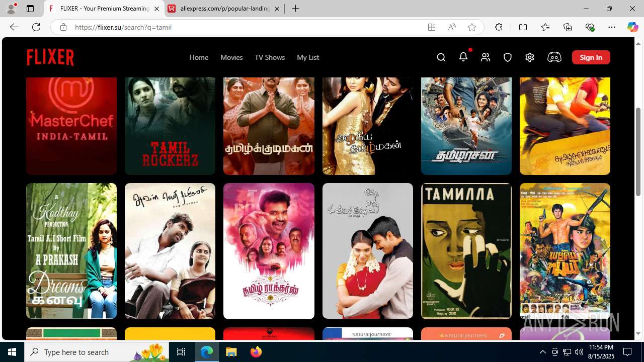Open Dreams Kanavu short film poster

71,251
